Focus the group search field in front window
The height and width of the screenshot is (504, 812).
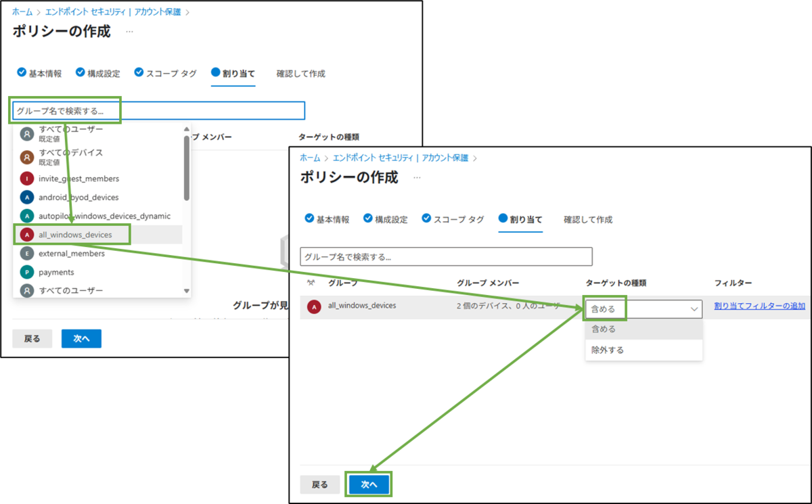[x=446, y=256]
